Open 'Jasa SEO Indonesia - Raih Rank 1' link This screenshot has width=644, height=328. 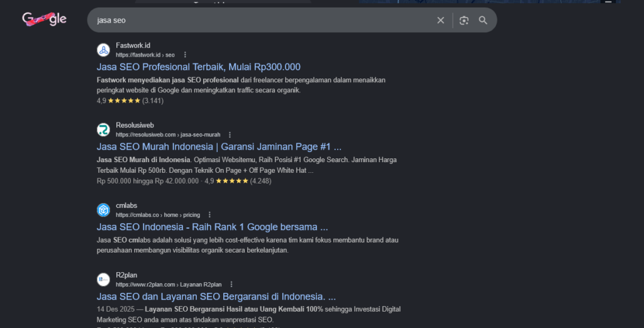tap(213, 227)
